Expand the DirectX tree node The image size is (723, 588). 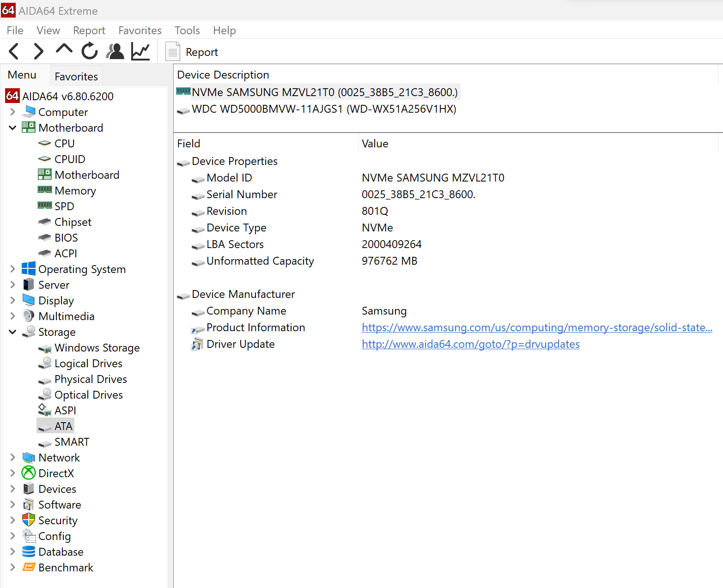click(12, 473)
